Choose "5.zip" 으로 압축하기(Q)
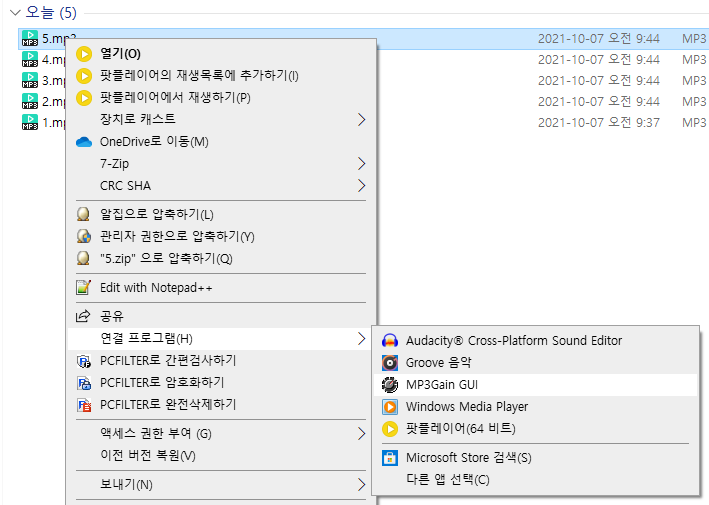 point(222,258)
